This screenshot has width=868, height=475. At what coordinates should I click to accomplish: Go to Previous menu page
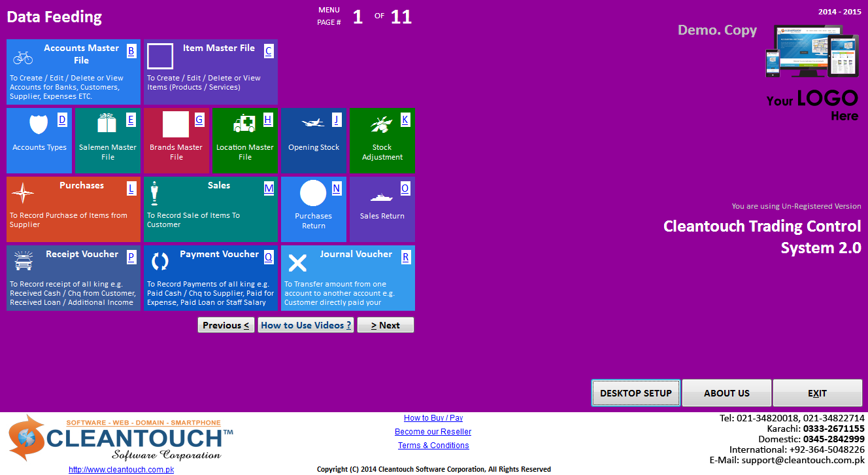(226, 325)
